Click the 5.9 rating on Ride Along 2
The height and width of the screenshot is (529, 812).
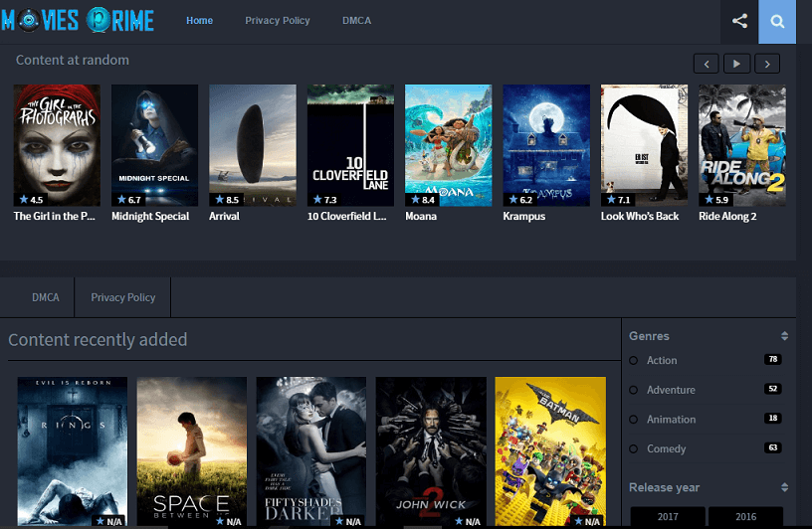pos(716,199)
